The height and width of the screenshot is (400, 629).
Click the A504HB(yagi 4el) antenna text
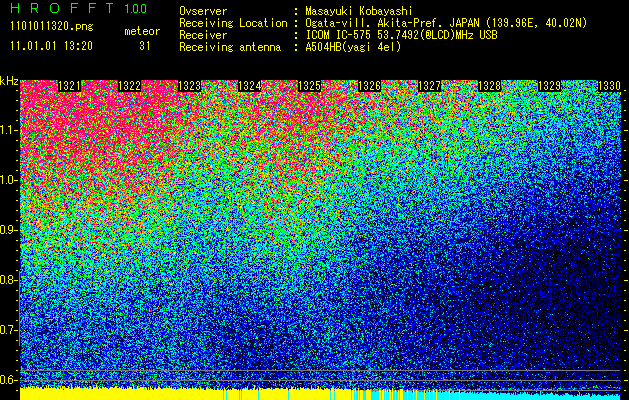coord(353,47)
